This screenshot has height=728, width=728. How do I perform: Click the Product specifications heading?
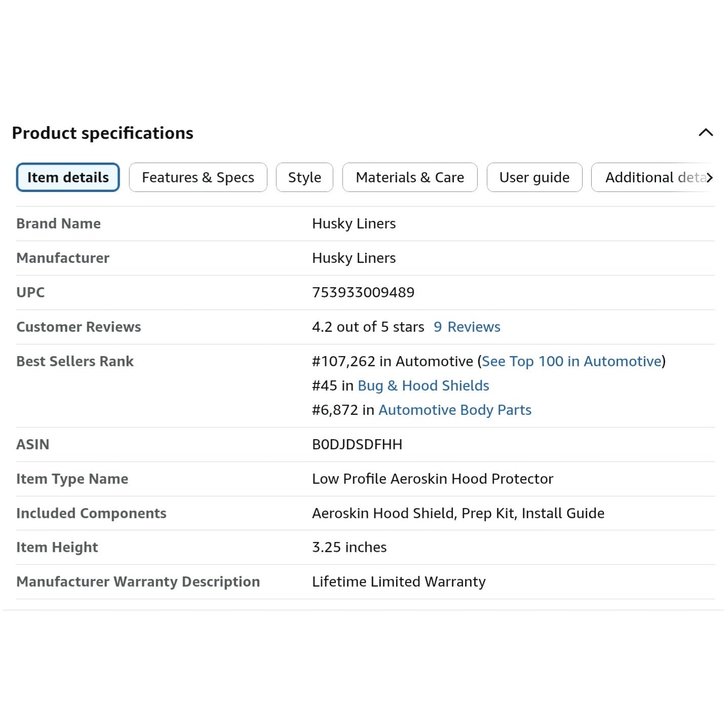coord(102,133)
